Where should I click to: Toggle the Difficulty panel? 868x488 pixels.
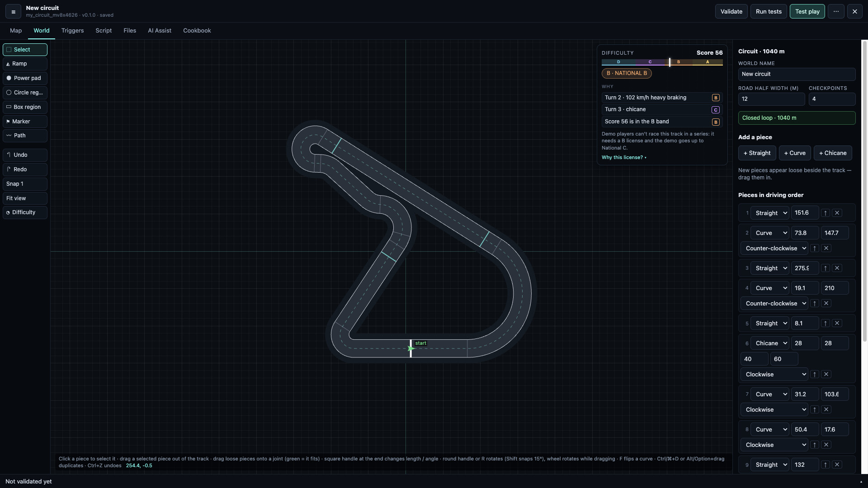25,212
